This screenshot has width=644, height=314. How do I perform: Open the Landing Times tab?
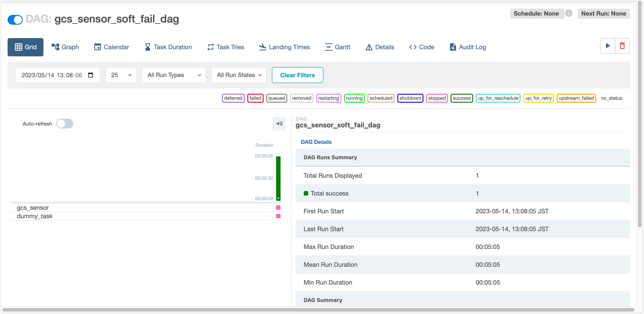[284, 47]
